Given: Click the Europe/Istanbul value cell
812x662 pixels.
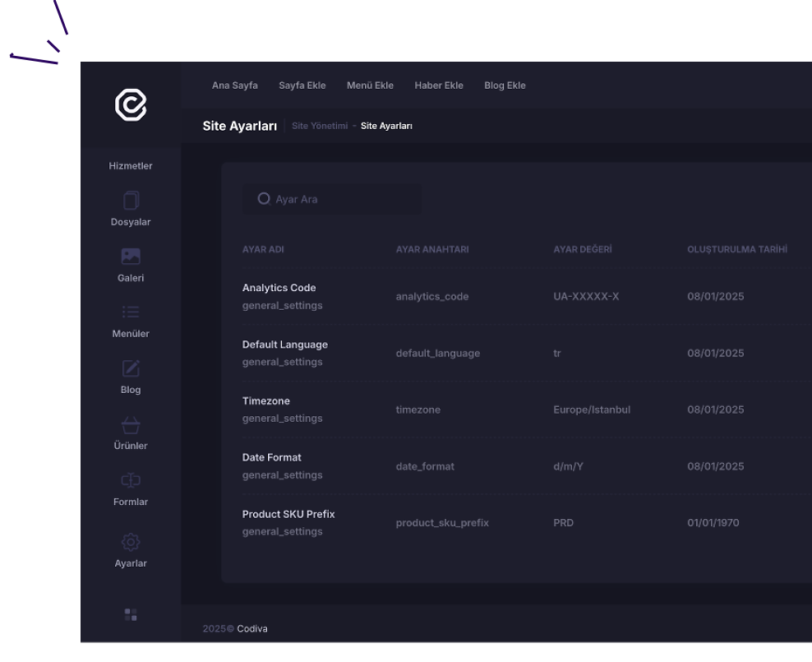Looking at the screenshot, I should [592, 410].
